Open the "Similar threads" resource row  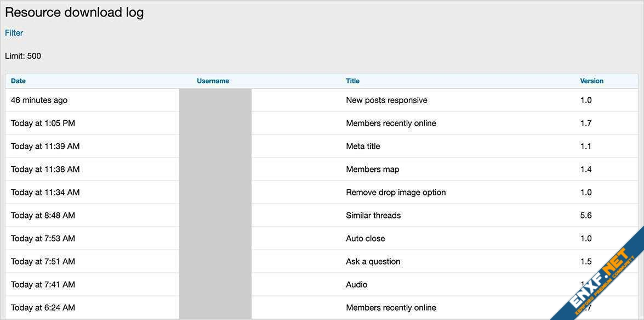pos(373,216)
